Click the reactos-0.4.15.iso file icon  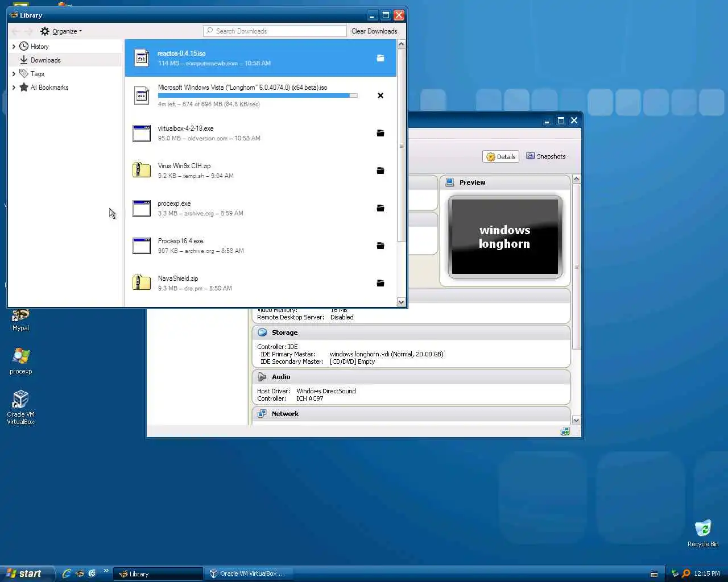click(x=142, y=58)
